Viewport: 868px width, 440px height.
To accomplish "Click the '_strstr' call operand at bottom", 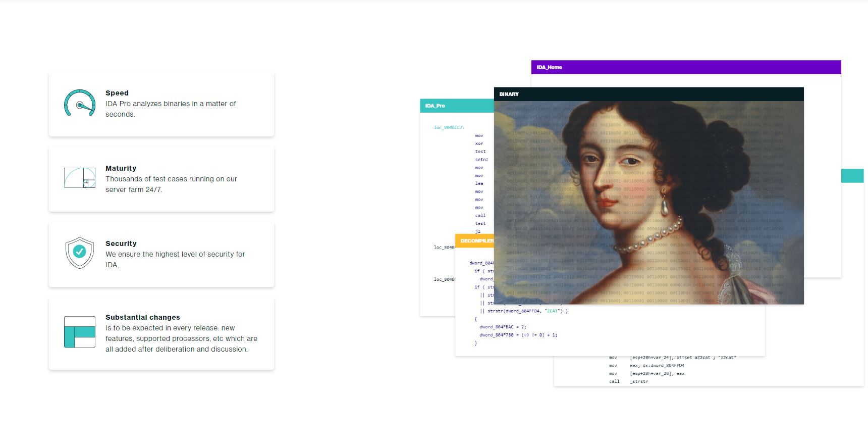I will (x=639, y=381).
